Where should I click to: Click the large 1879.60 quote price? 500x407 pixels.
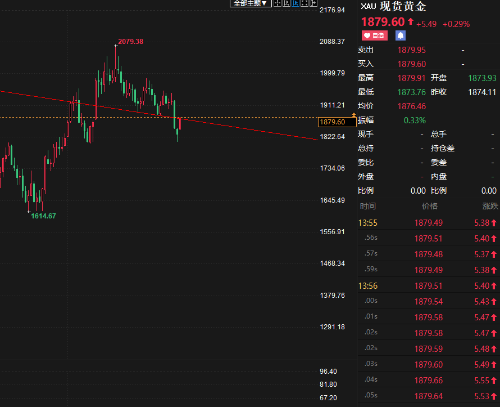[x=383, y=22]
